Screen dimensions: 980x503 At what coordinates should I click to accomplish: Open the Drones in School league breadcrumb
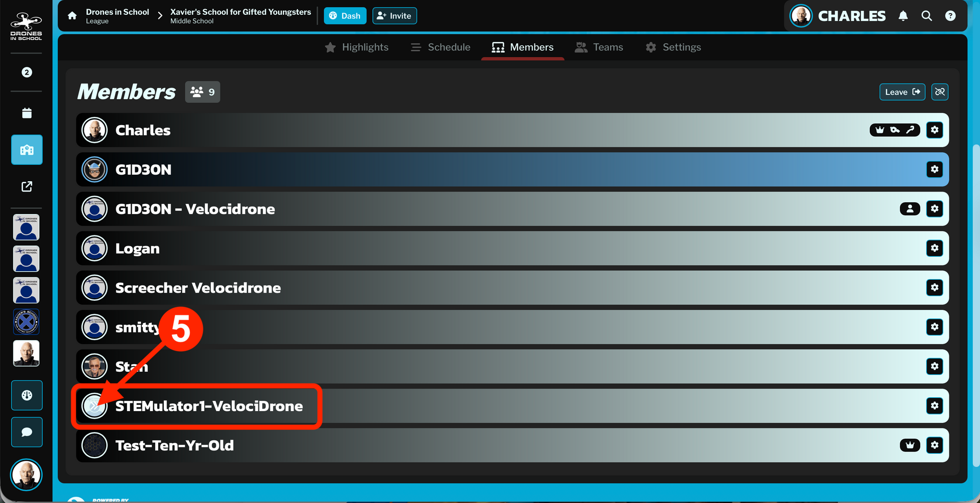pyautogui.click(x=117, y=16)
